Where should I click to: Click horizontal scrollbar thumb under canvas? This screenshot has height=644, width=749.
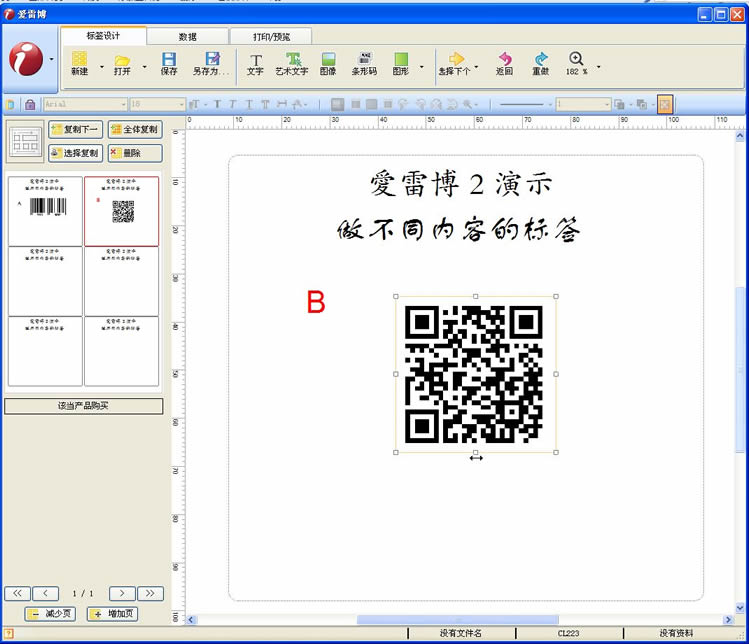(x=458, y=620)
